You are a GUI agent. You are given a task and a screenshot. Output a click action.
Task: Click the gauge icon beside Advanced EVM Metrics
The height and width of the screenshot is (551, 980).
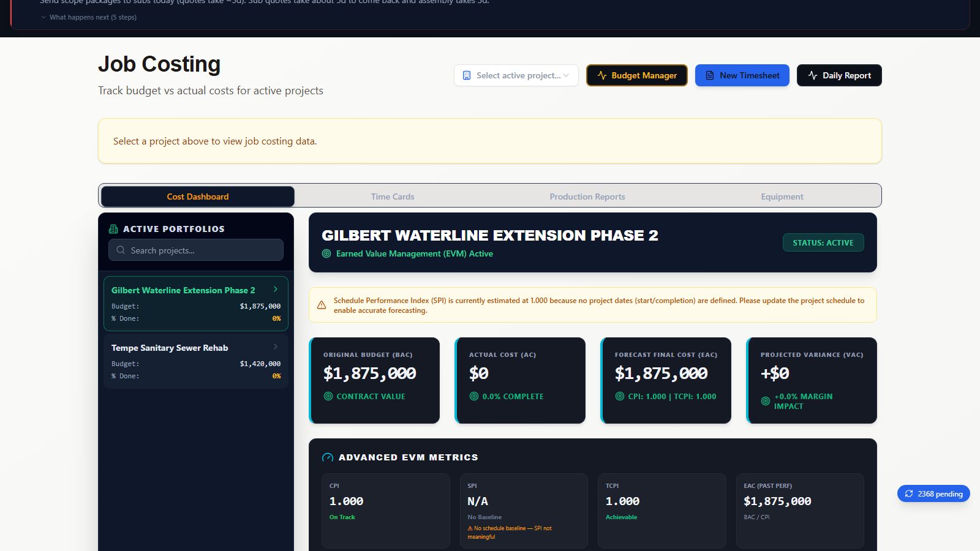328,457
